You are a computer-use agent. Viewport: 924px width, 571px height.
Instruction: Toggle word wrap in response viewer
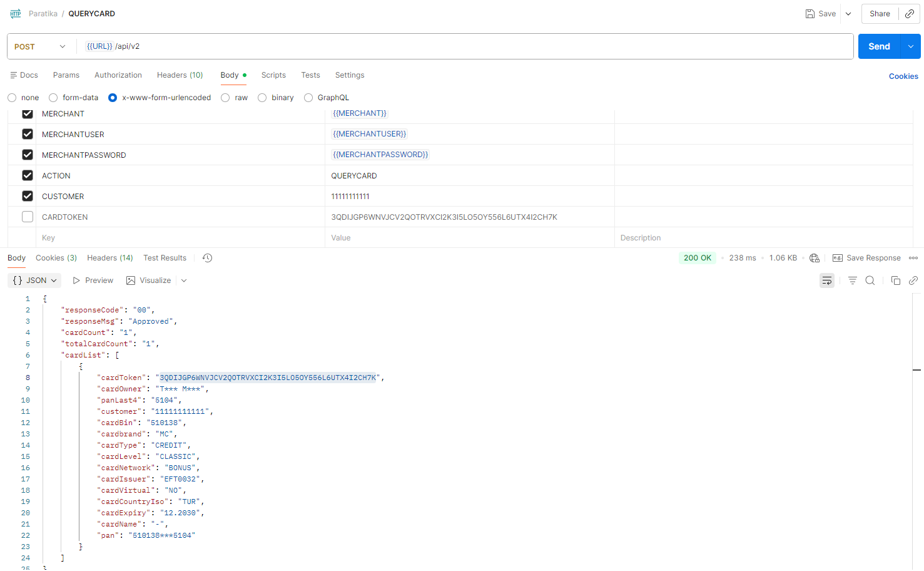[827, 280]
